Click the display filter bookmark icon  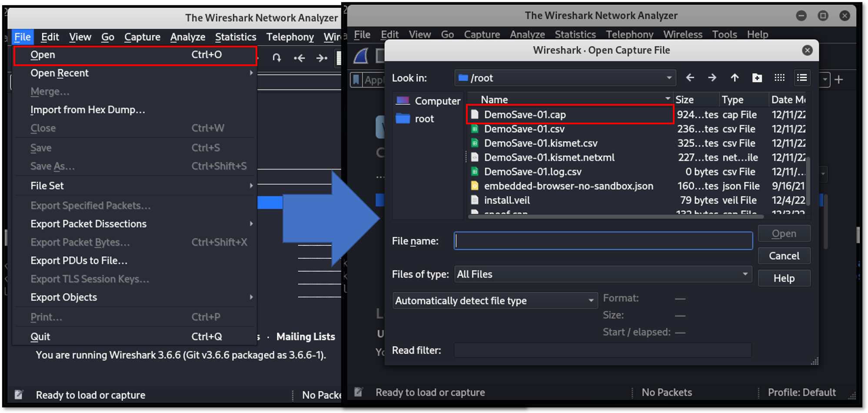click(x=356, y=80)
